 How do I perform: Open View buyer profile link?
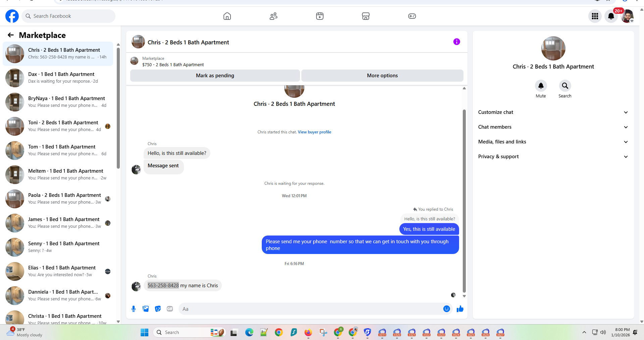click(314, 132)
